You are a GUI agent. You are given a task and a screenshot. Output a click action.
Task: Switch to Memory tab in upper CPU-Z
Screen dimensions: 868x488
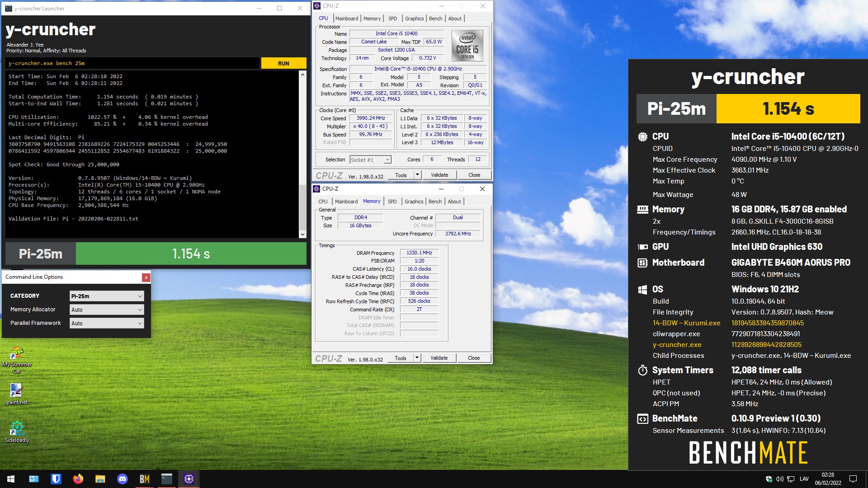coord(372,19)
